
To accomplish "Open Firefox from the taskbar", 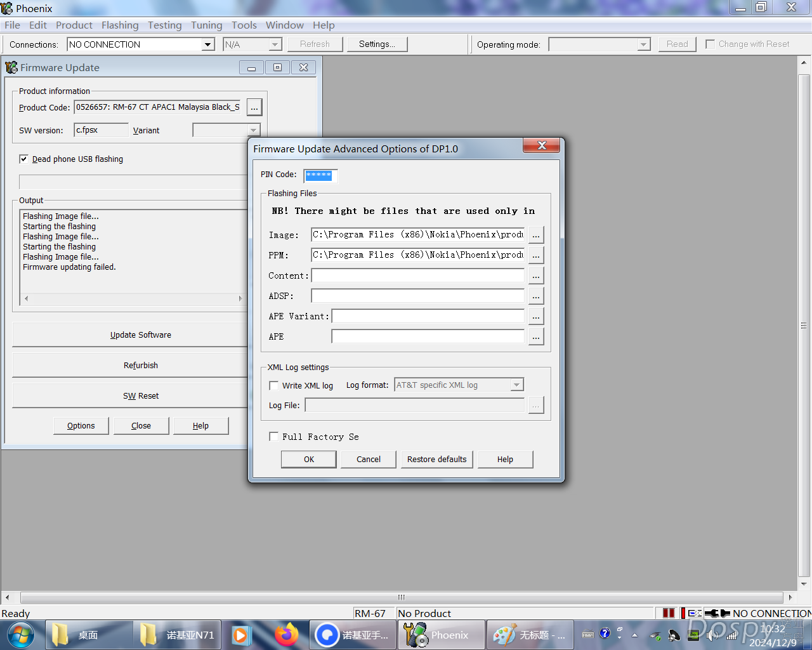I will [x=287, y=635].
